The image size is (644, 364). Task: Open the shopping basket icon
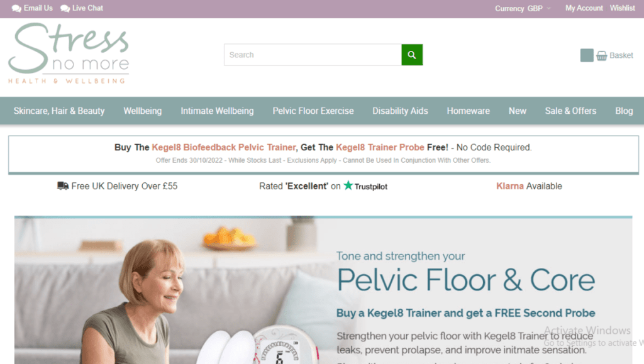602,55
